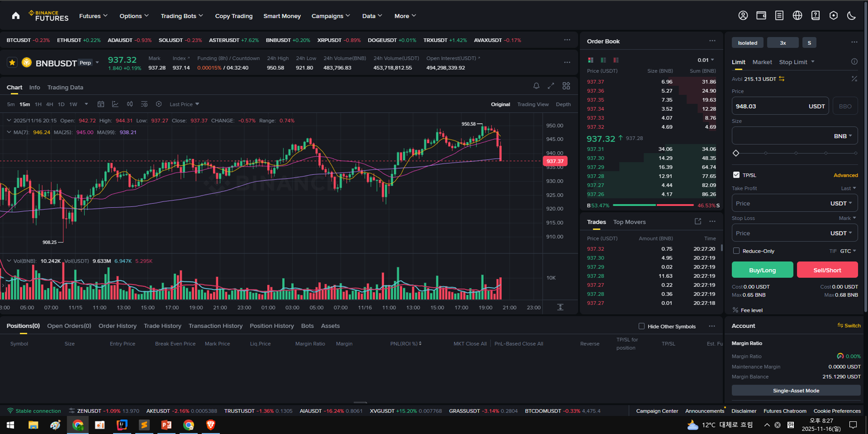Screen dimensions: 868x434
Task: Click the BBO button
Action: click(x=845, y=106)
